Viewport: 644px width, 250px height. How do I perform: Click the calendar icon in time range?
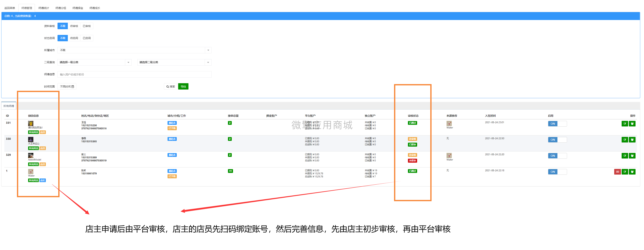click(73, 87)
